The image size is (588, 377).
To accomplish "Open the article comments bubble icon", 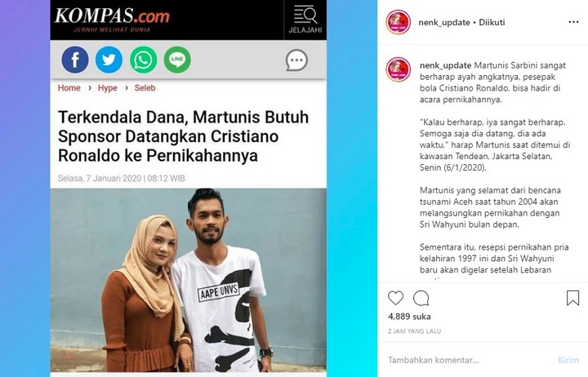I will pos(296,60).
